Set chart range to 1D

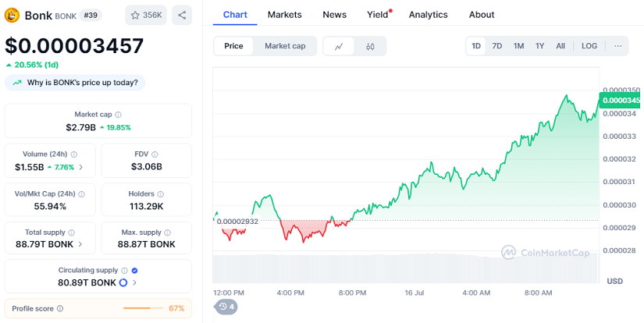pos(476,46)
